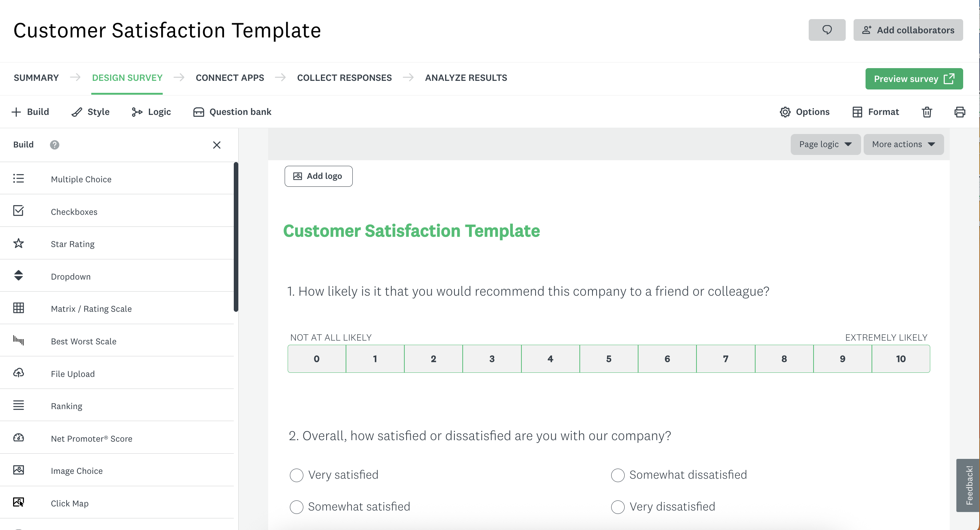
Task: Click the trash delete icon in toolbar
Action: coord(927,112)
